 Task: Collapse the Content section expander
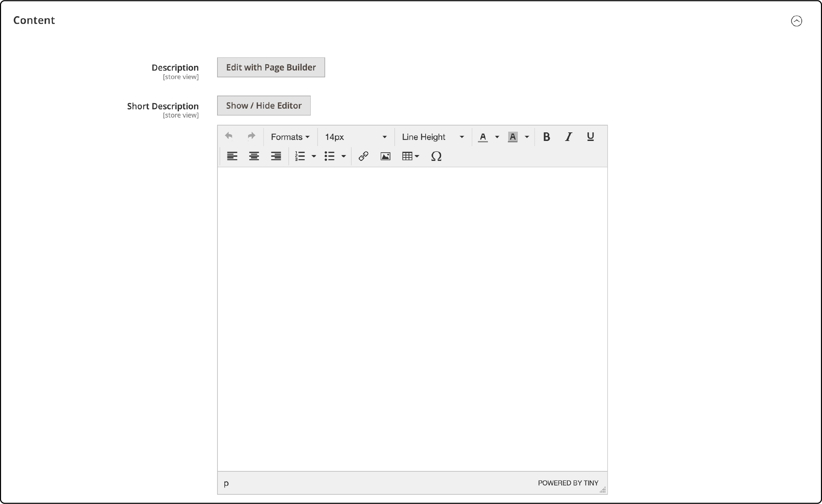point(797,21)
